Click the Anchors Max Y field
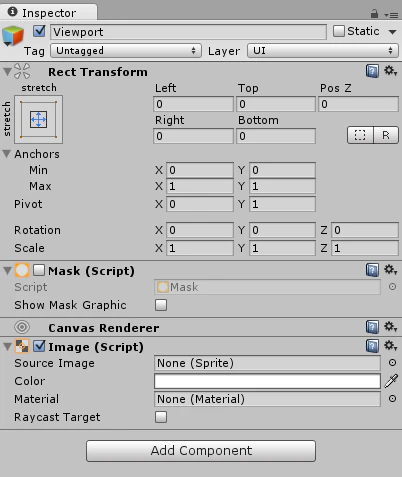The height and width of the screenshot is (477, 402). tap(282, 186)
